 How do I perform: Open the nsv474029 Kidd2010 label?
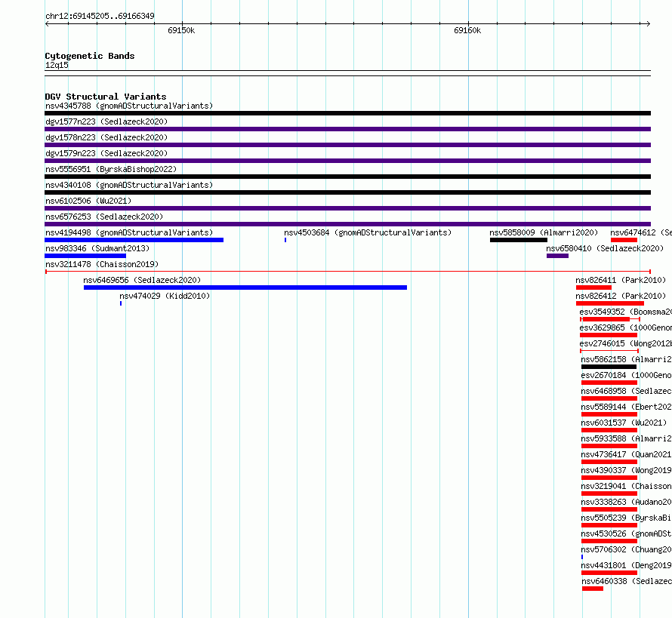[x=165, y=296]
